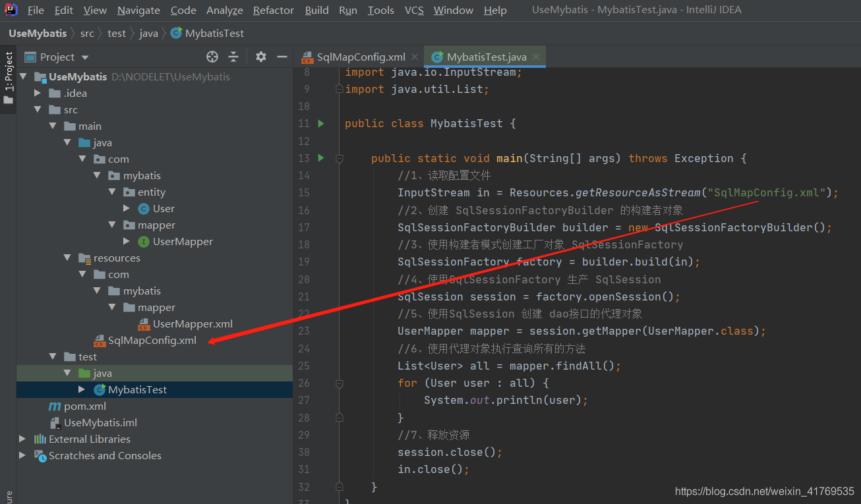861x504 pixels.
Task: Click the MybatisTest class icon in tree
Action: (x=100, y=390)
